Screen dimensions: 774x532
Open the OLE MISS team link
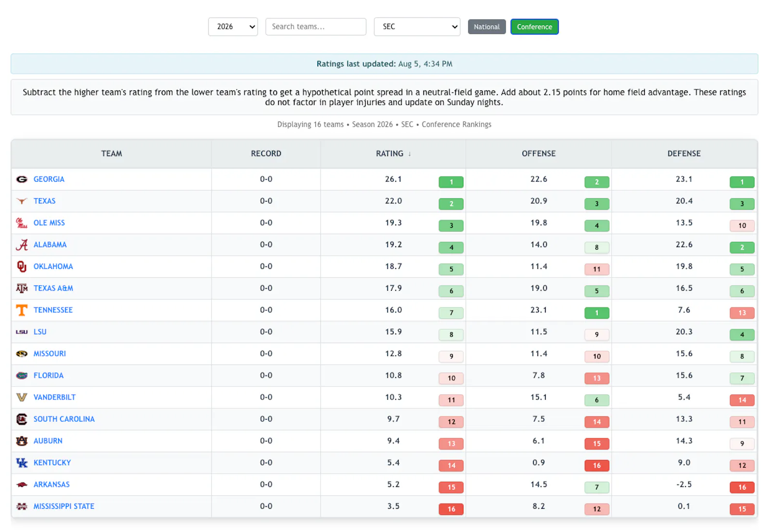tap(49, 223)
